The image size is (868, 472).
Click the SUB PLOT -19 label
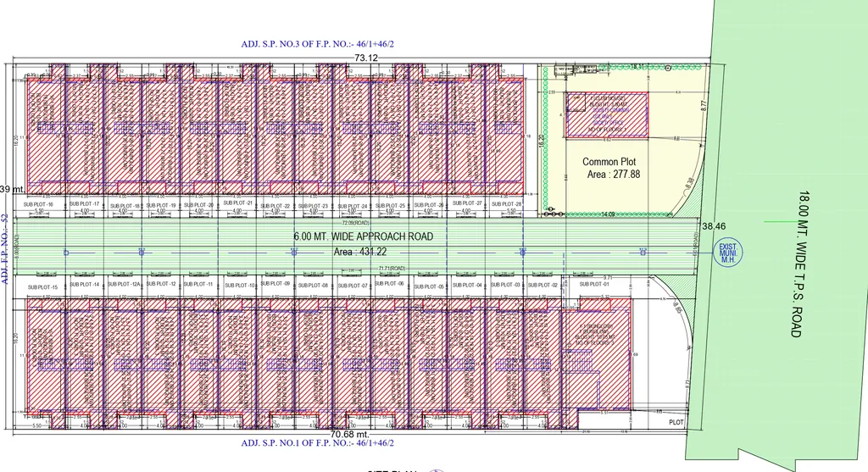pyautogui.click(x=161, y=205)
